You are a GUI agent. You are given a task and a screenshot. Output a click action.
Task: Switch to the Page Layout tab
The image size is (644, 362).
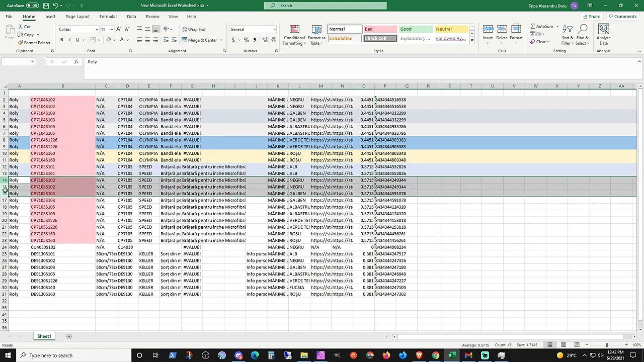[x=77, y=17]
